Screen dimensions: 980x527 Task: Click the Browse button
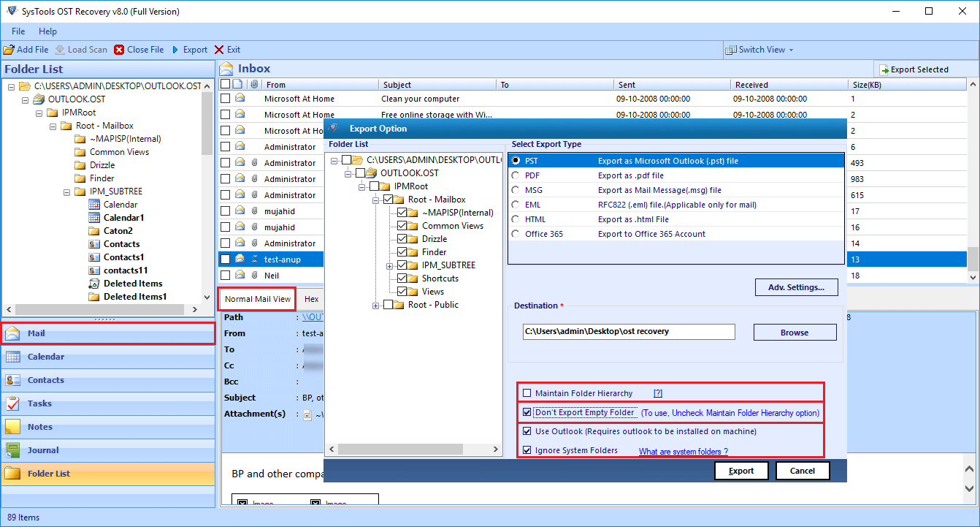[x=795, y=333]
